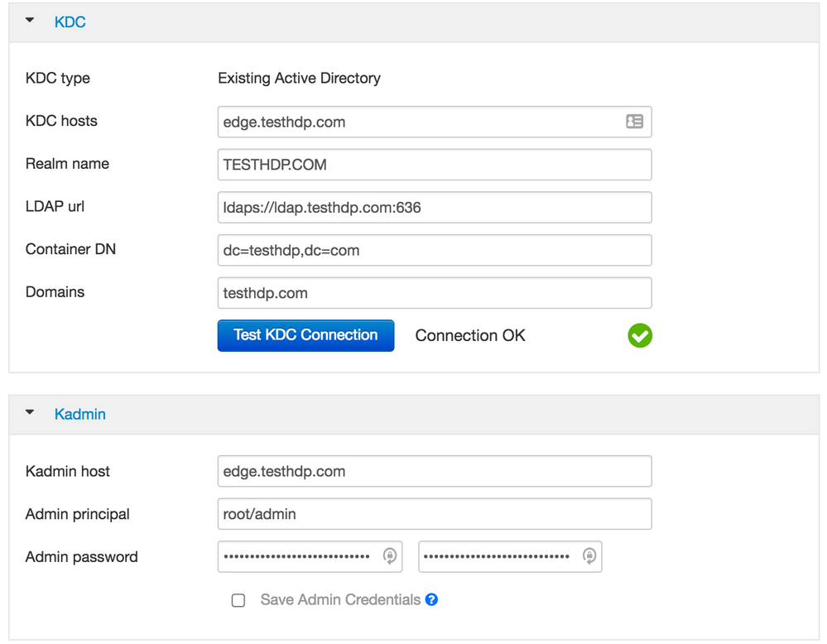Image resolution: width=827 pixels, height=644 pixels.
Task: Click the green connection OK checkmark icon
Action: point(640,335)
